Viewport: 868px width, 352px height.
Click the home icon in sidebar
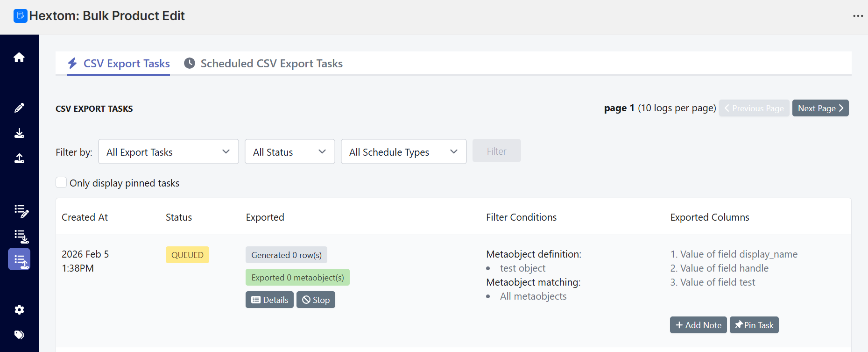19,57
